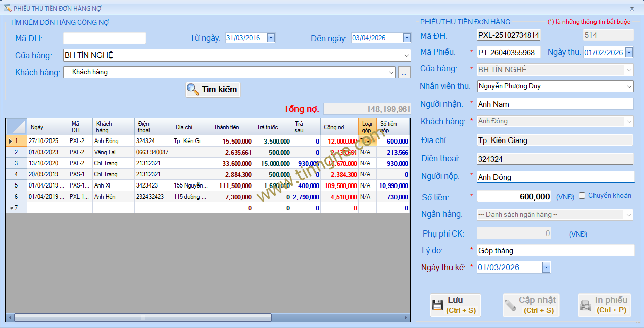Click the Thành tiền column header
The height and width of the screenshot is (328, 644).
[x=230, y=127]
